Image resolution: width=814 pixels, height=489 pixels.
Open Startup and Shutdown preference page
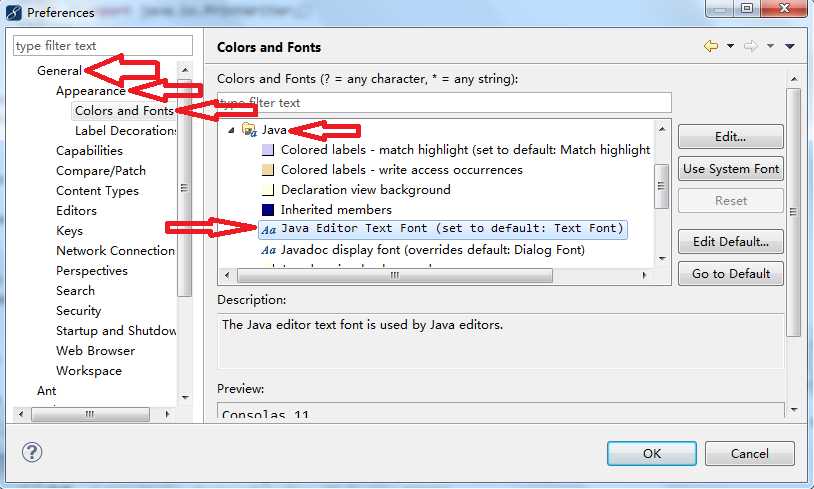pyautogui.click(x=116, y=331)
